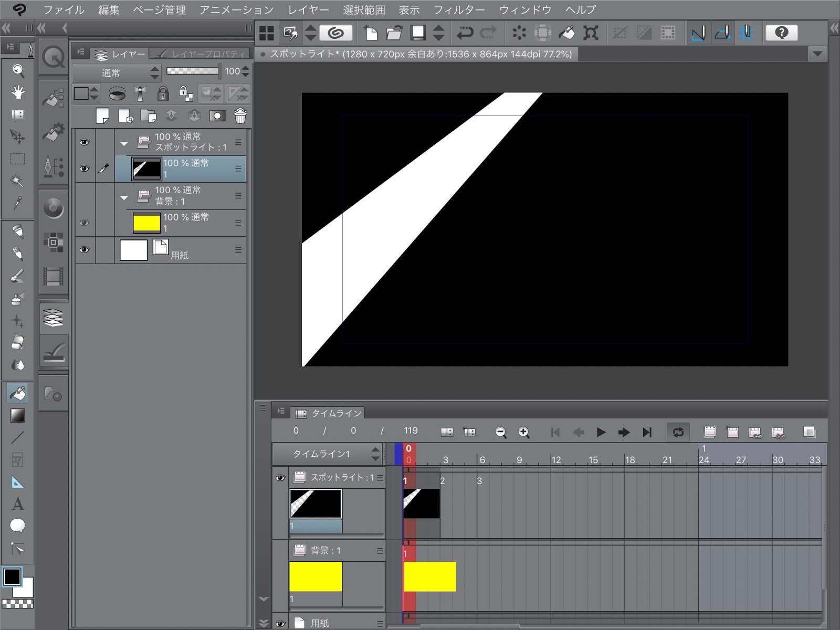Go to next frame
The image size is (840, 630).
pyautogui.click(x=624, y=432)
